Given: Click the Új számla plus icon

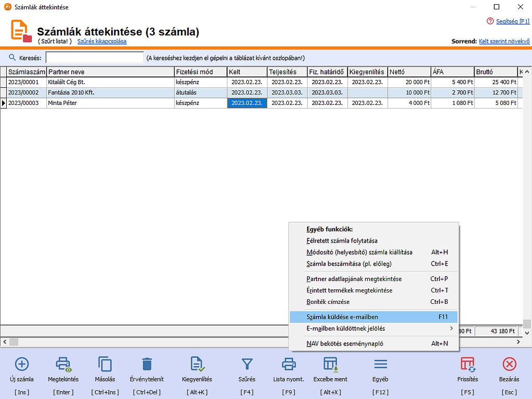Looking at the screenshot, I should (22, 364).
